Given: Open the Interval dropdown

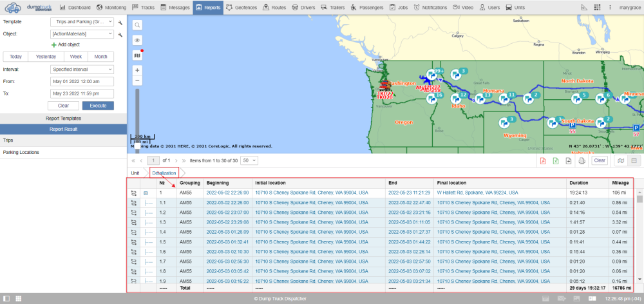Looking at the screenshot, I should [x=82, y=69].
